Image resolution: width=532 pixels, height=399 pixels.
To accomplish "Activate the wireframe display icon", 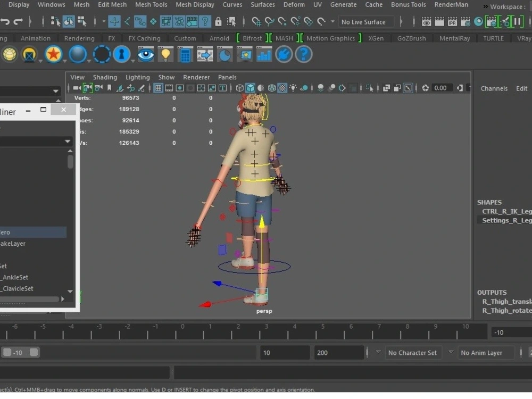I will coord(238,88).
